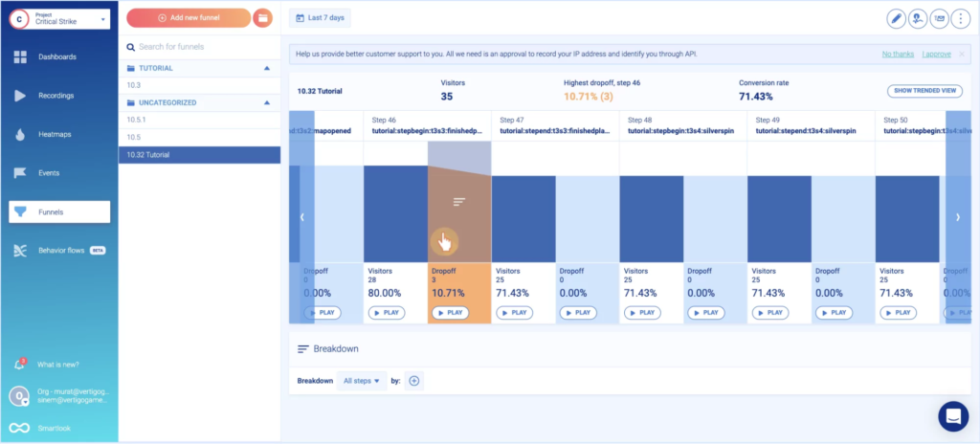Click the add breakdown plus icon
The height and width of the screenshot is (444, 980).
[413, 381]
